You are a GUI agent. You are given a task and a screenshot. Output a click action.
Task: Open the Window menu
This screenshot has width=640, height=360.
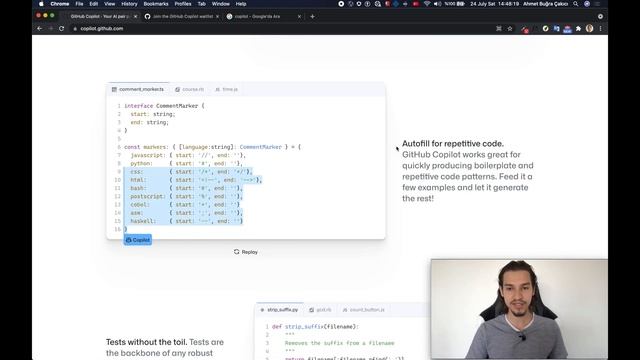pyautogui.click(x=221, y=4)
